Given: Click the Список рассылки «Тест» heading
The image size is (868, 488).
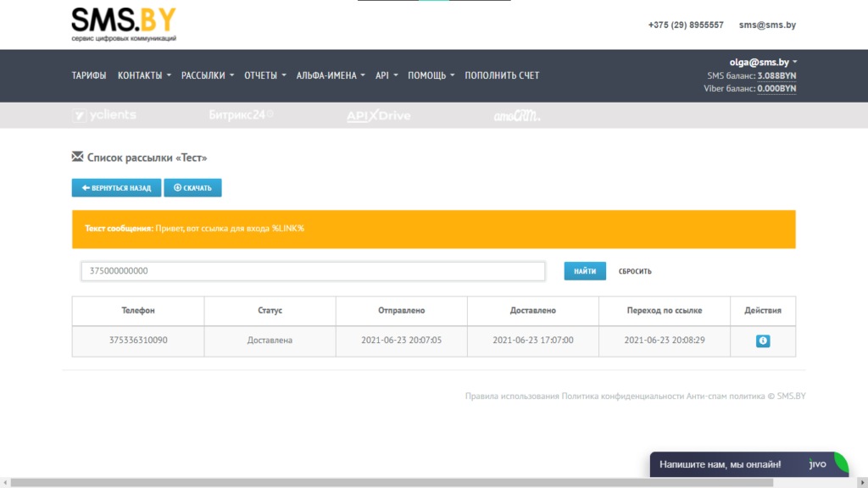Looking at the screenshot, I should click(147, 158).
